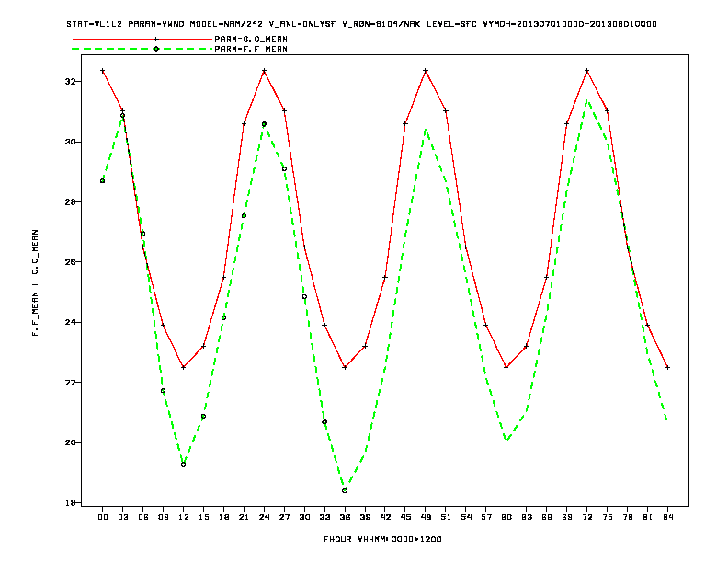
Task: Click x-axis tick label 24
Action: pos(264,517)
